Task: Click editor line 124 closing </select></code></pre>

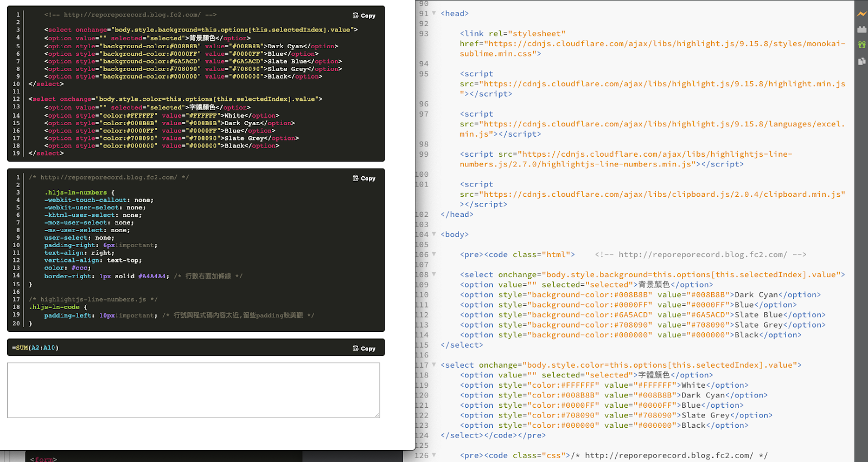Action: [x=493, y=435]
